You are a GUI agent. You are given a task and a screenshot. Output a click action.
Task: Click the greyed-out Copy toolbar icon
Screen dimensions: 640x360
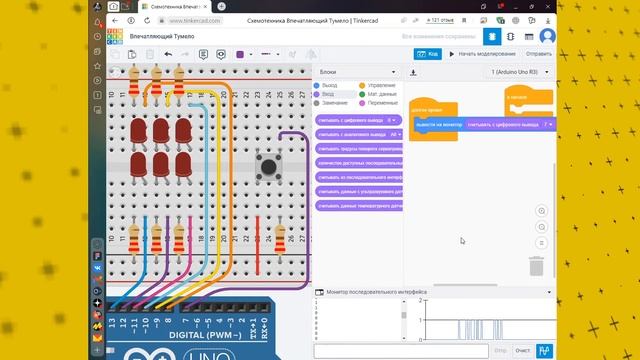coord(116,54)
